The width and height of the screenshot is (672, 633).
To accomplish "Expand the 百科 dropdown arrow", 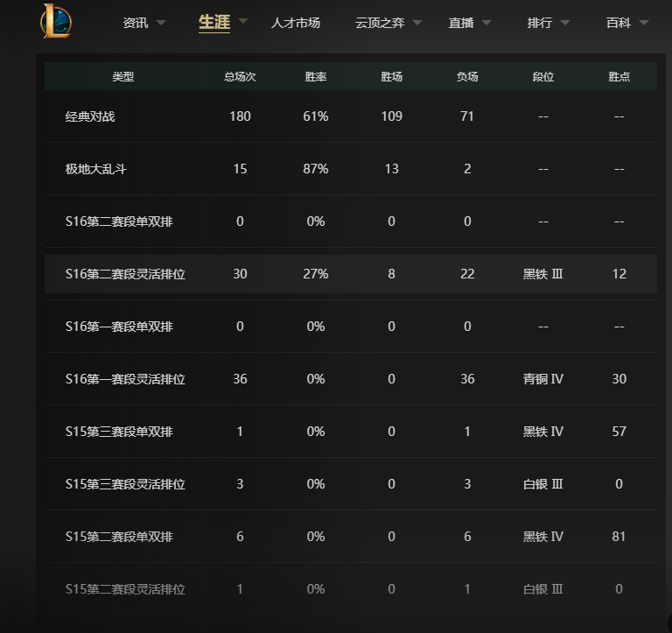I will (644, 23).
